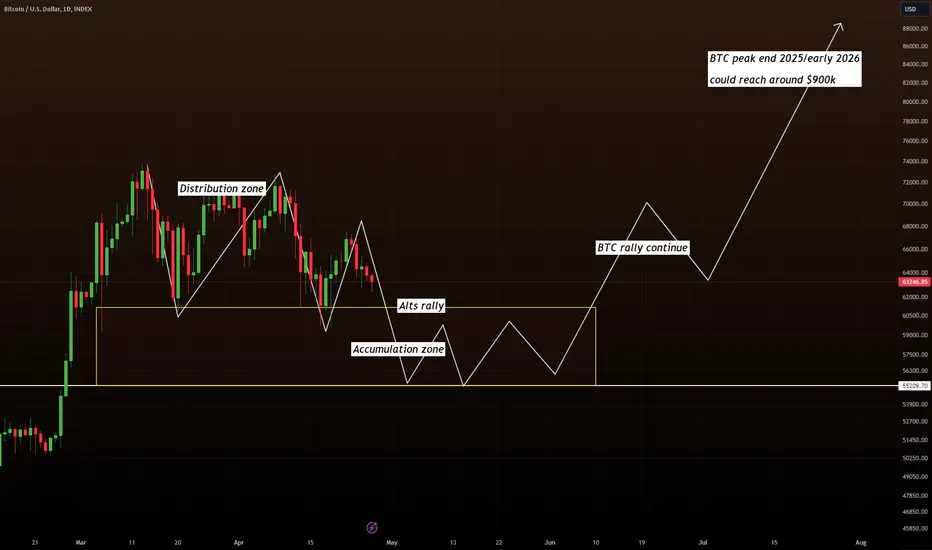
Task: Click the 66000.00 price axis label
Action: tap(915, 249)
